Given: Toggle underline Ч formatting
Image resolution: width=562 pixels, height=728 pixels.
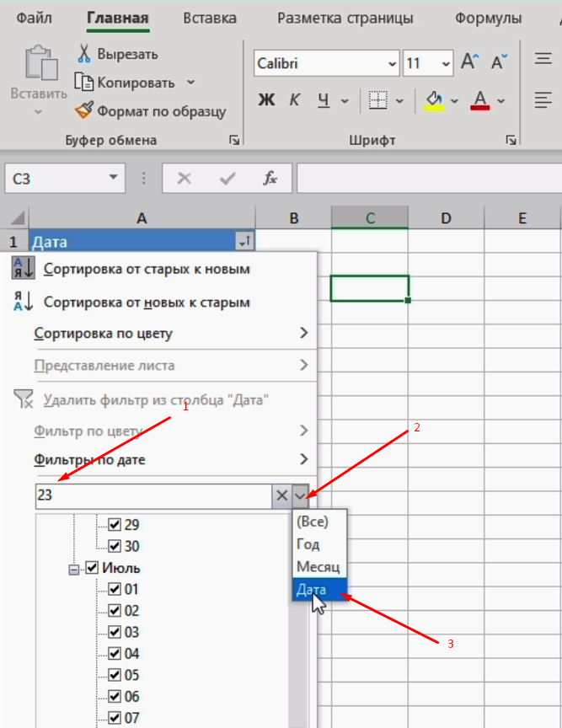Looking at the screenshot, I should pos(324,99).
